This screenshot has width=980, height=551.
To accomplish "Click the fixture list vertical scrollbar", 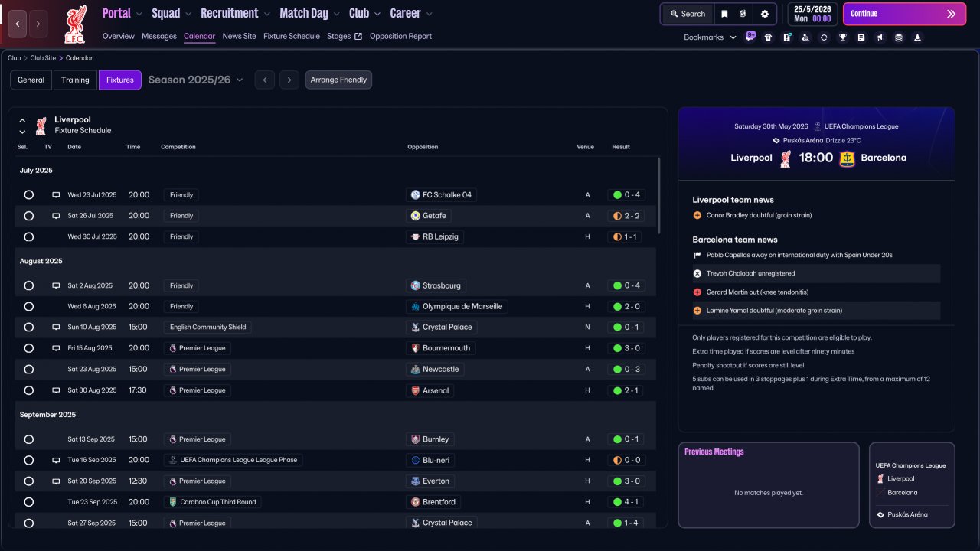I will pos(658,196).
